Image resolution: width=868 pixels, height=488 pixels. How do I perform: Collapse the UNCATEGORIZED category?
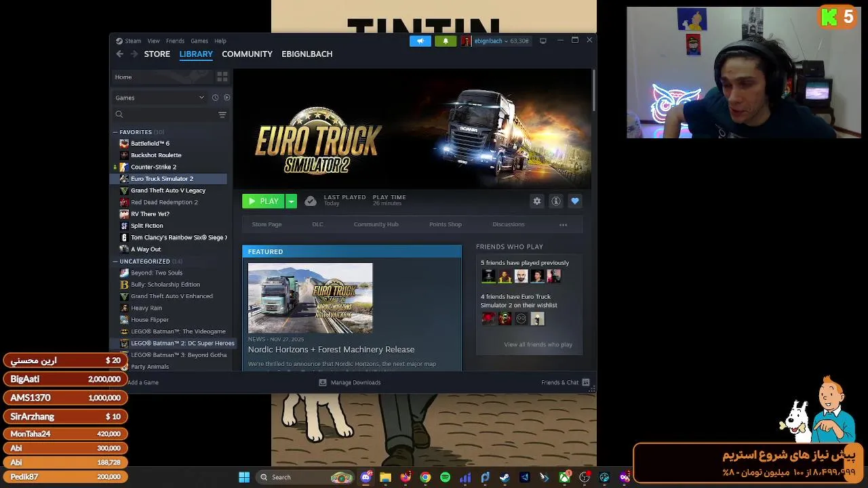115,261
